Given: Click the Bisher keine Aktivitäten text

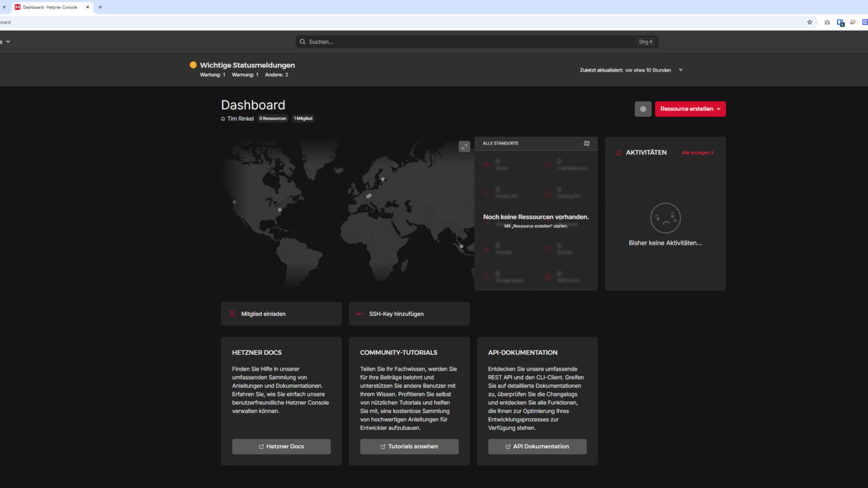Looking at the screenshot, I should coord(665,243).
